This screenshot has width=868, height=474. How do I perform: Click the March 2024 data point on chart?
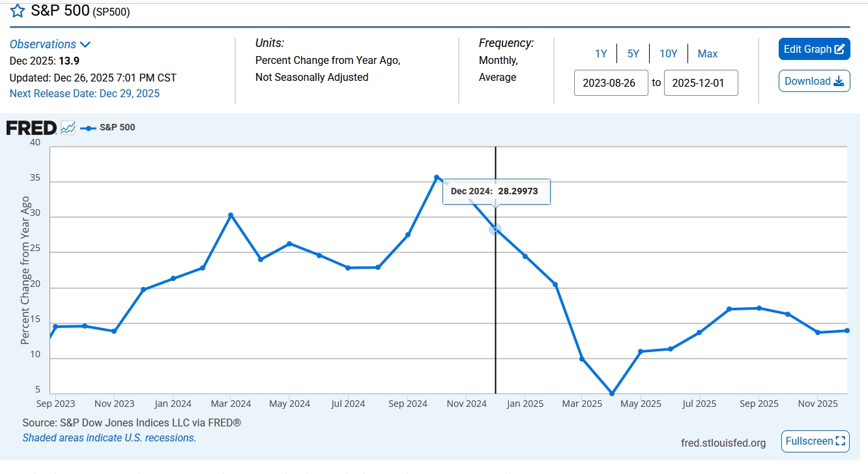pyautogui.click(x=231, y=215)
